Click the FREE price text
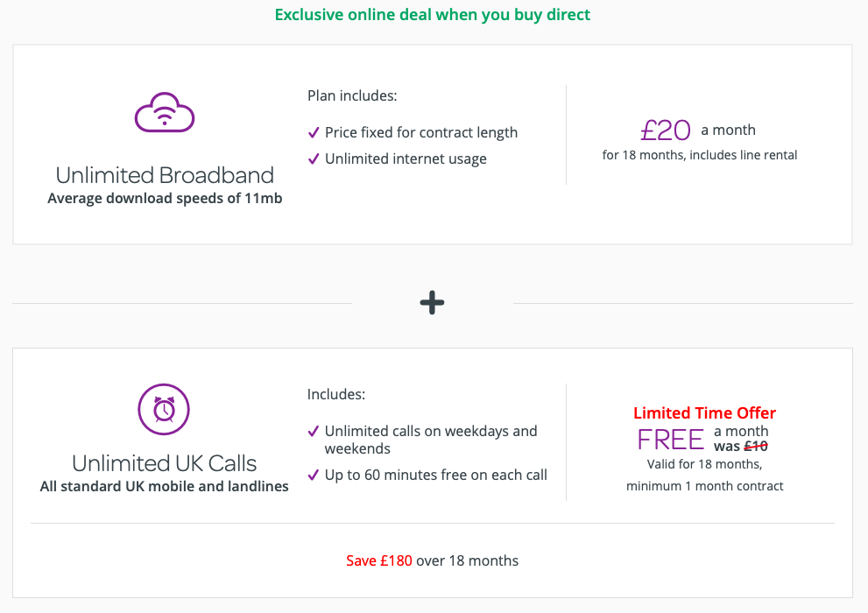868x613 pixels. coord(671,439)
